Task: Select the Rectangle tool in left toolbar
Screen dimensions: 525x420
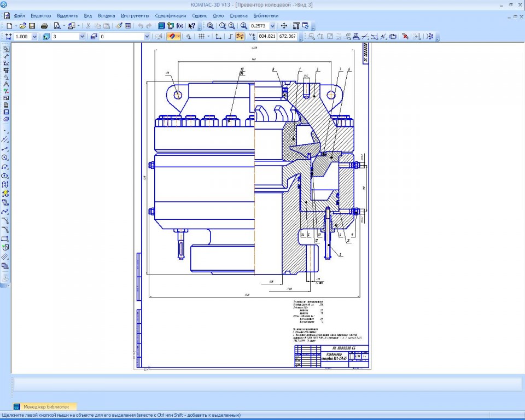Action: click(x=5, y=239)
